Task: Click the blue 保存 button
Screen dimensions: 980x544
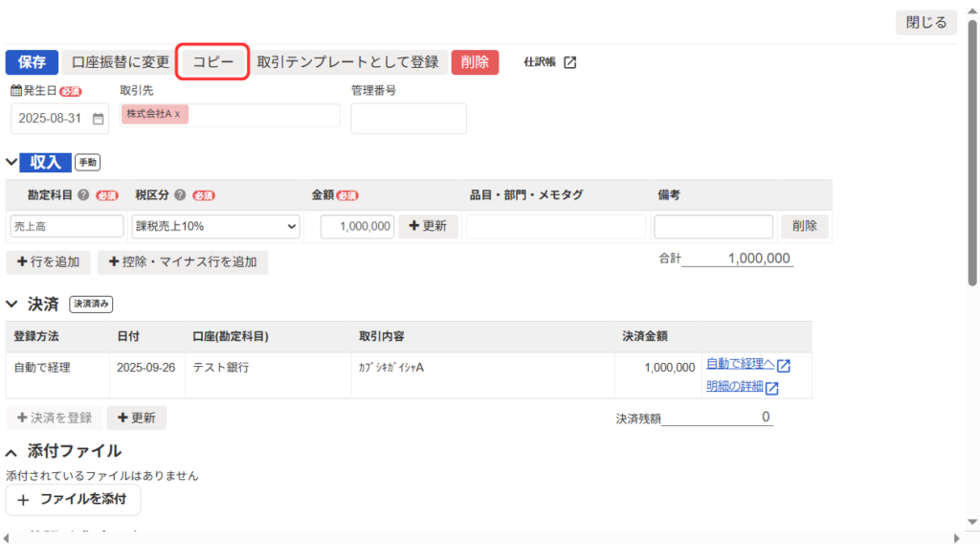Action: click(32, 62)
